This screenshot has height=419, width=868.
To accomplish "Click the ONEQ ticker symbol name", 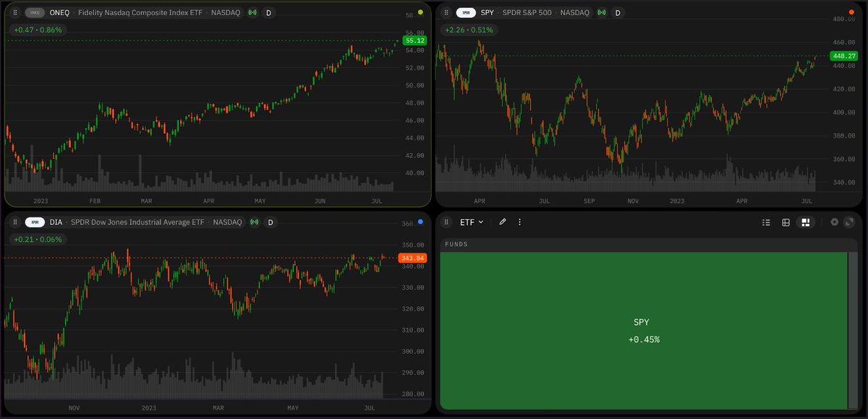I will click(59, 12).
